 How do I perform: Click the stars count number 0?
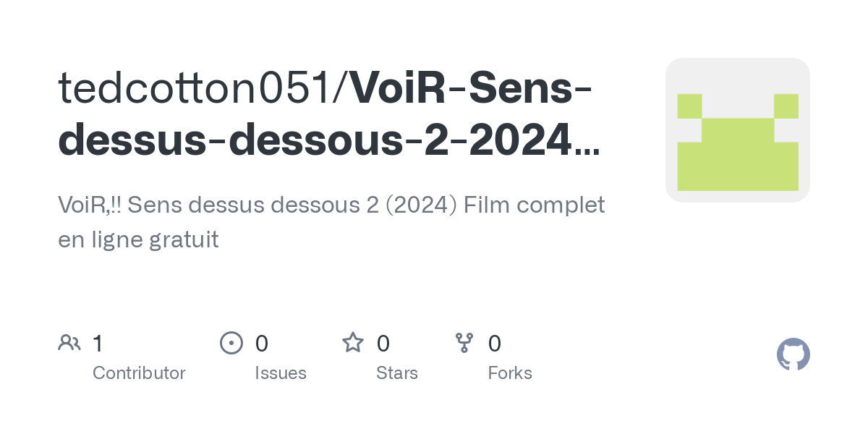[383, 343]
